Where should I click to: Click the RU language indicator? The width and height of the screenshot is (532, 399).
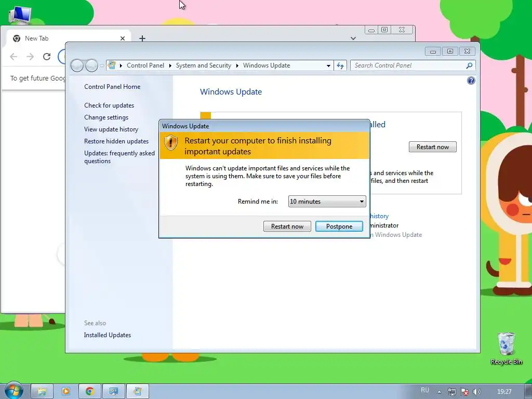tap(425, 390)
